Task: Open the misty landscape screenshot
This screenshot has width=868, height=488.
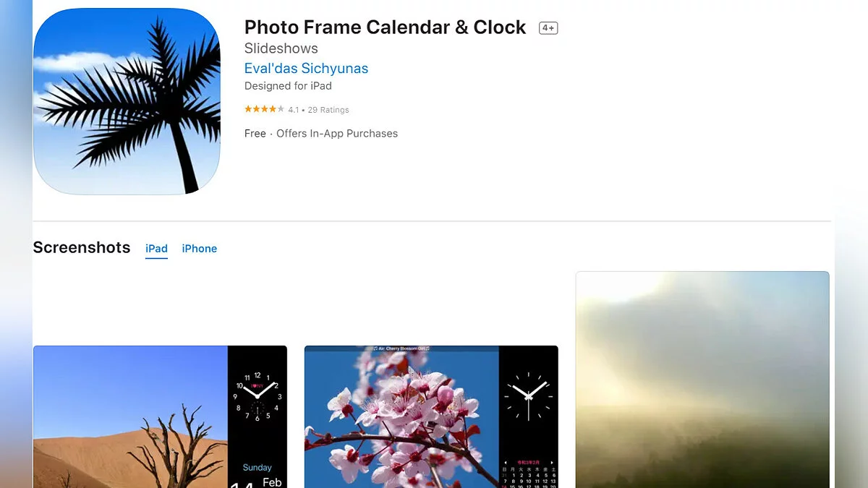Action: coord(702,380)
